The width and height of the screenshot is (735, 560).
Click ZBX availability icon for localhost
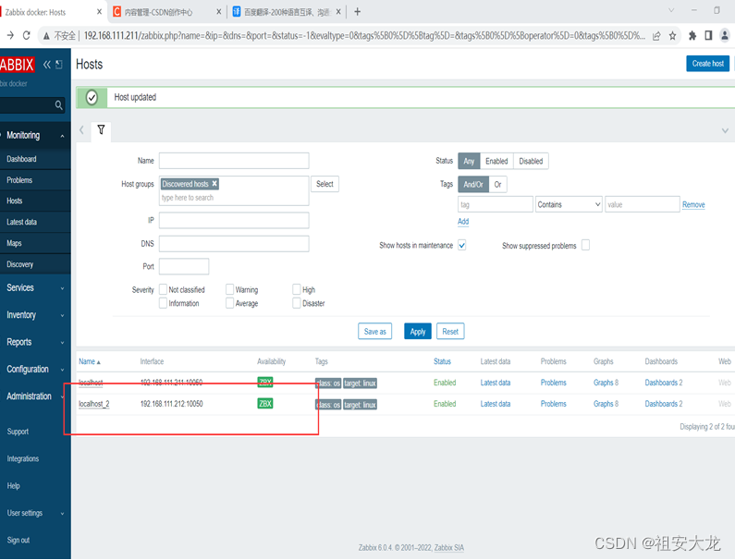[x=265, y=382]
